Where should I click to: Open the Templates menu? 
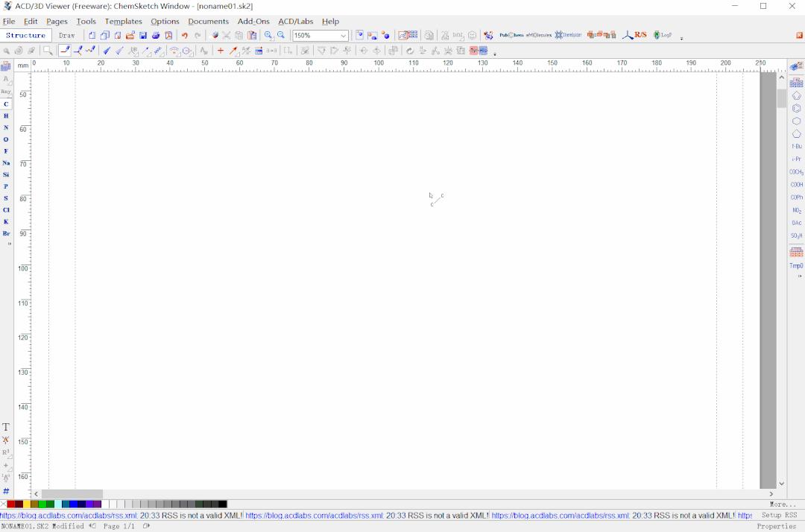(123, 21)
